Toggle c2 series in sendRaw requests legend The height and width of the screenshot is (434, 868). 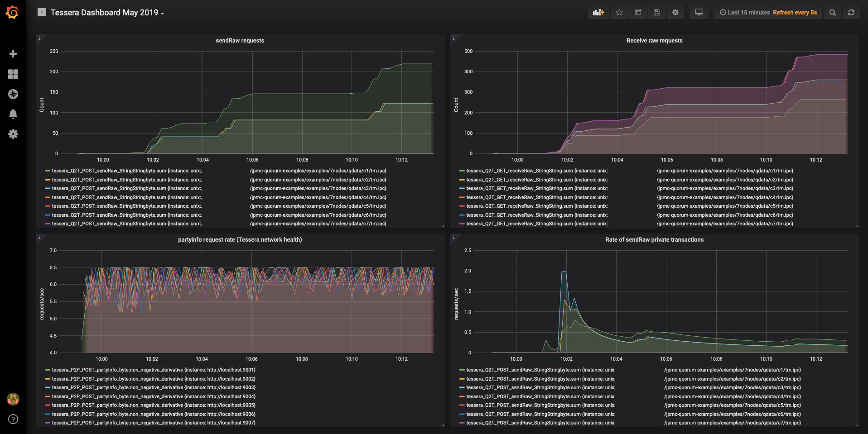click(x=219, y=180)
